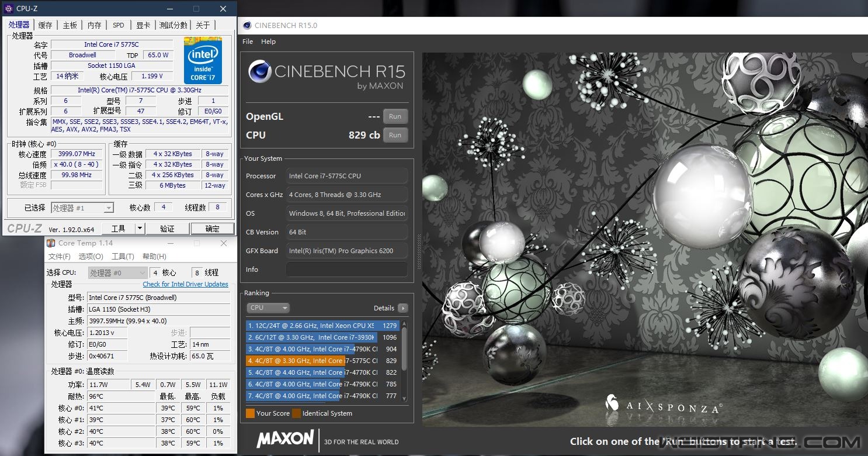The width and height of the screenshot is (868, 456).
Task: Switch to the 显卡 tab in CPU-Z
Action: (143, 25)
